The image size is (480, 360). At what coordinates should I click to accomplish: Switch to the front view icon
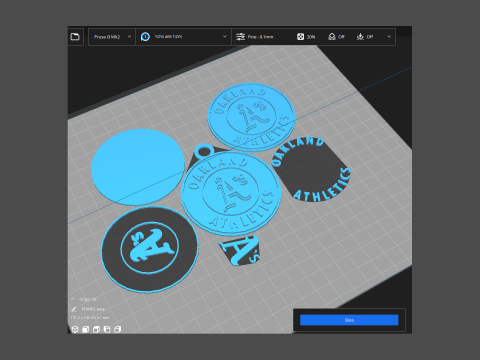tap(86, 329)
